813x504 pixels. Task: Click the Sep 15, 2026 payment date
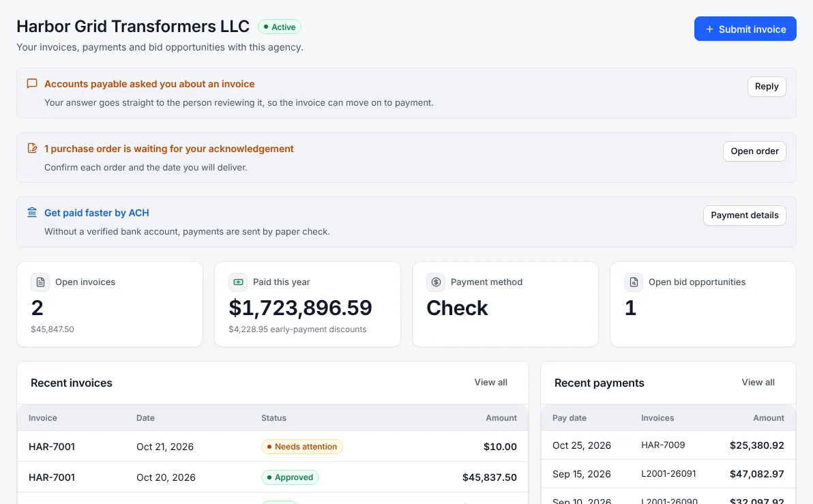click(582, 474)
